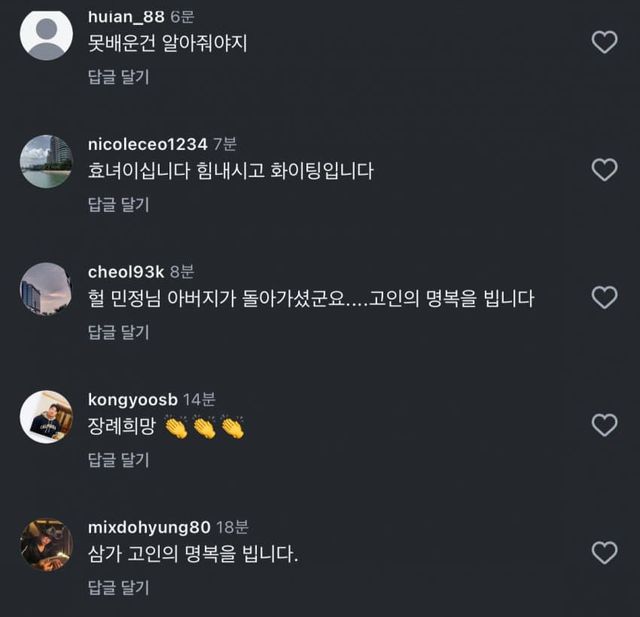Screen dimensions: 640x617
Task: Like huian_88's comment with the heart
Action: 604,42
